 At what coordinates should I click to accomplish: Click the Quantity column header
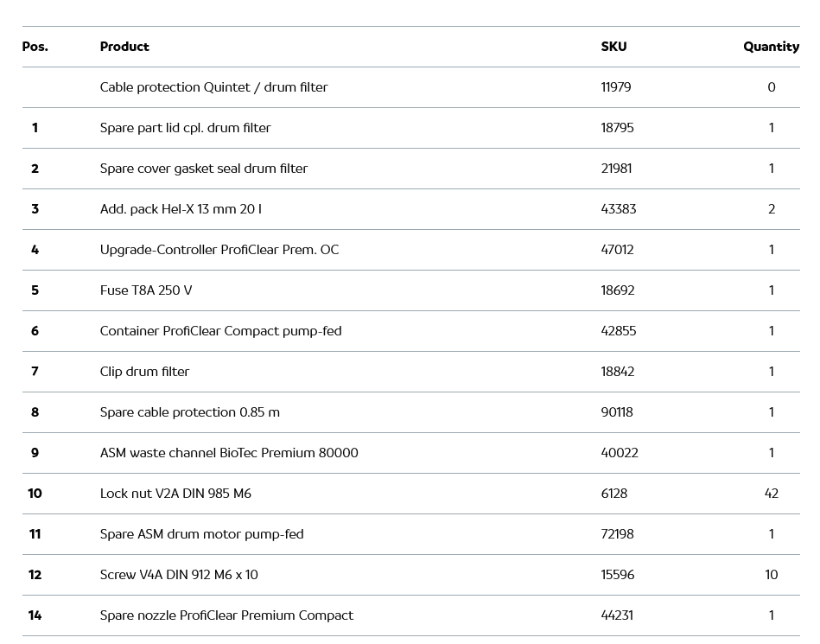click(771, 47)
